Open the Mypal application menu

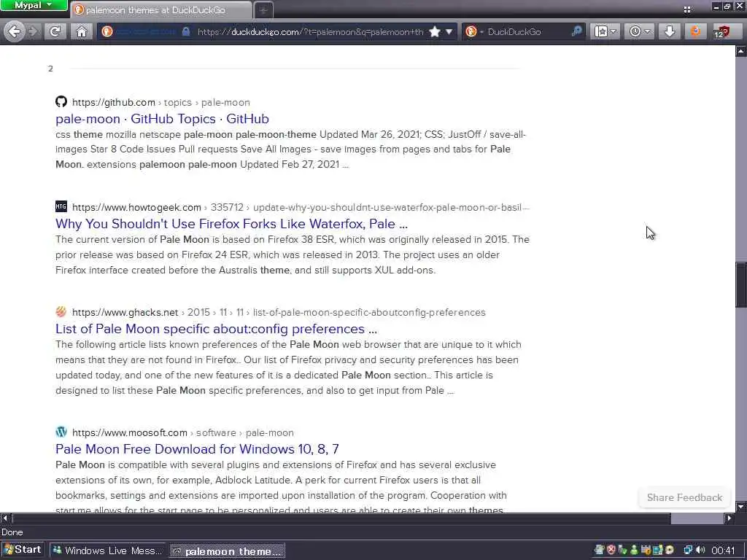pyautogui.click(x=34, y=5)
